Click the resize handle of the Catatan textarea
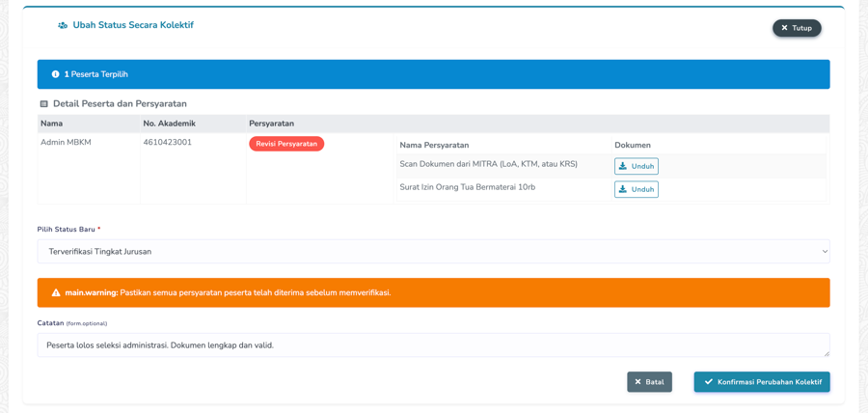868x413 pixels. [x=826, y=353]
